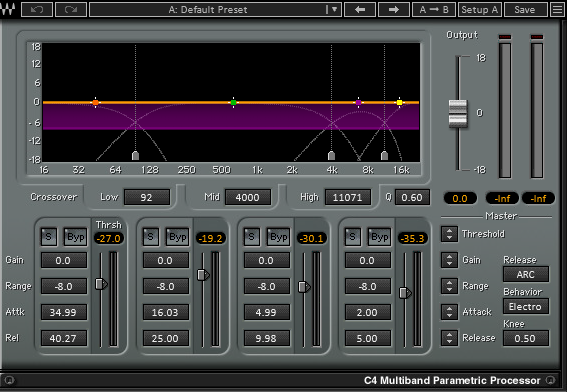Select the orange low band marker
This screenshot has height=392, width=567.
tap(95, 103)
